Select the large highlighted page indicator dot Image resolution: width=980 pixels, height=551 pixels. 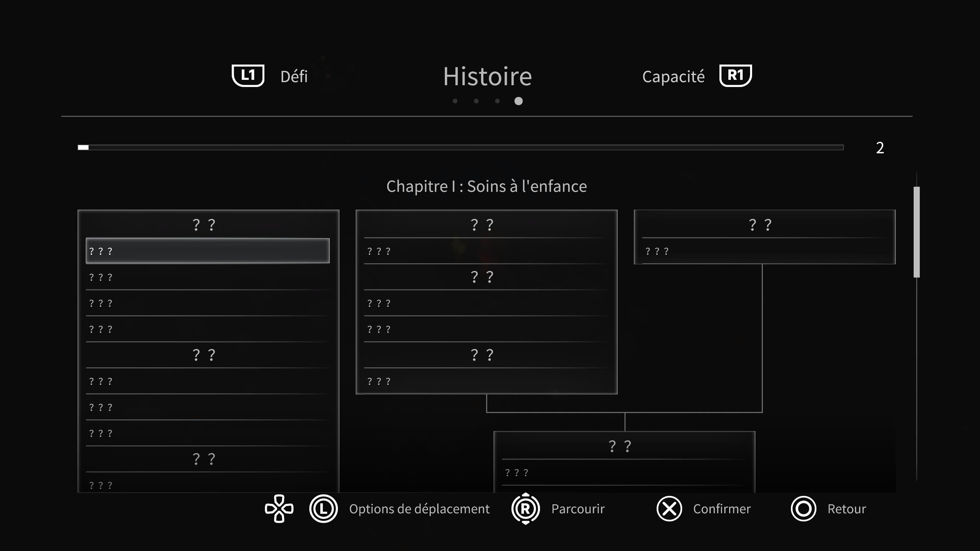(518, 101)
